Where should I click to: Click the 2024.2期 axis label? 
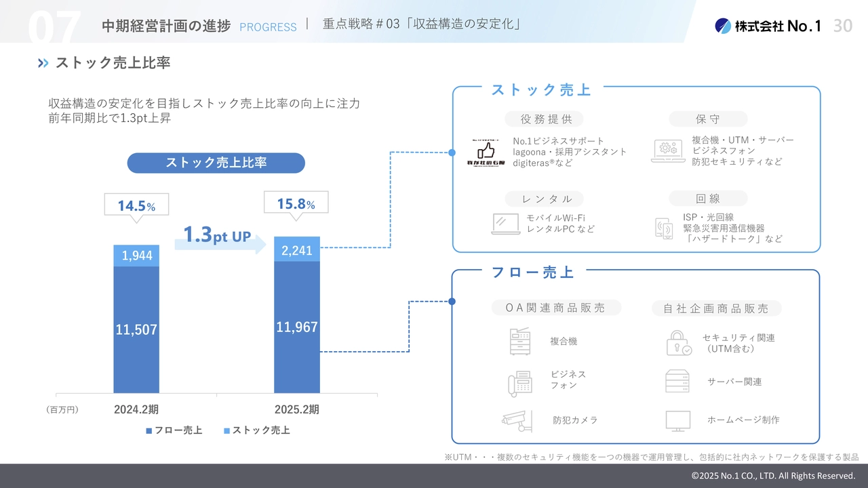(136, 409)
